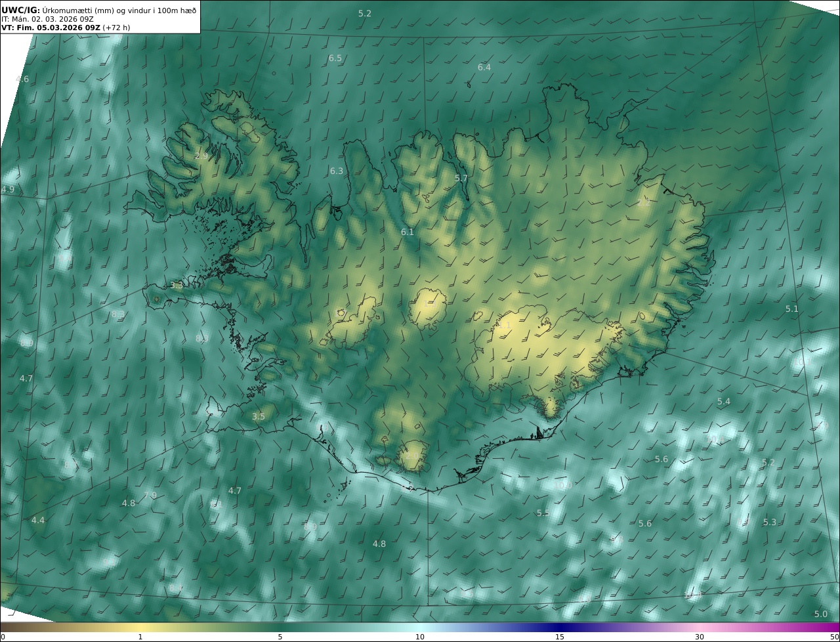Click the 5.0 value label
Screen dimensions: 840x642
coord(821,614)
